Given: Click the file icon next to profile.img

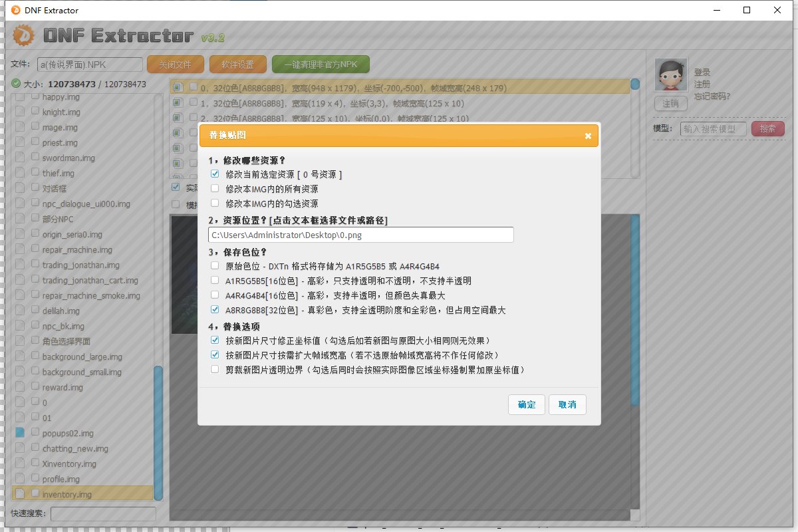Looking at the screenshot, I should point(20,479).
